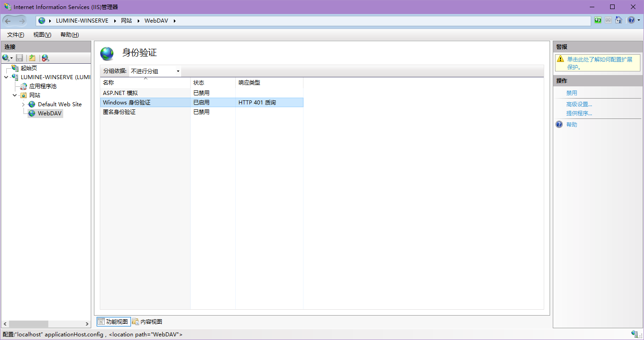Sort by the 状态 column header
Viewport: 644px width, 340px height.
(x=199, y=83)
